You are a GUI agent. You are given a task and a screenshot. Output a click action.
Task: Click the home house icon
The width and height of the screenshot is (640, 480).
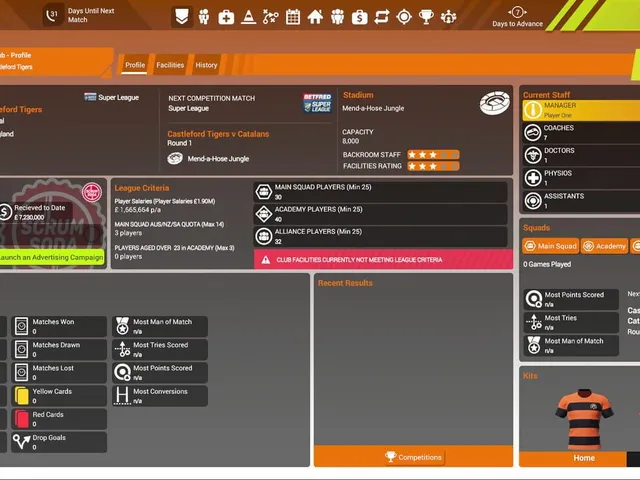[315, 17]
